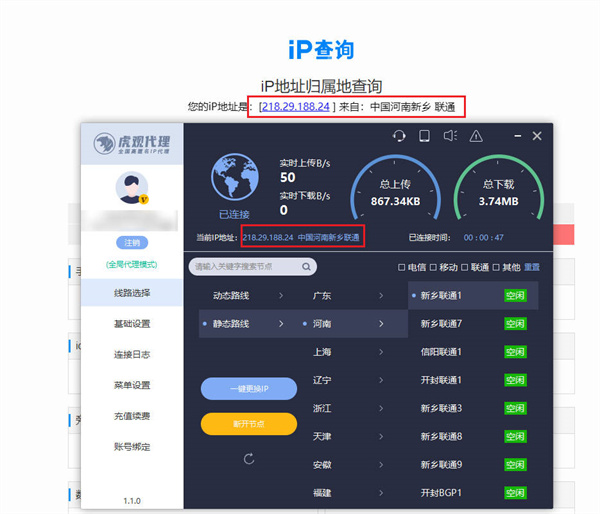
Task: Select the 开封联通1 node
Action: click(473, 380)
